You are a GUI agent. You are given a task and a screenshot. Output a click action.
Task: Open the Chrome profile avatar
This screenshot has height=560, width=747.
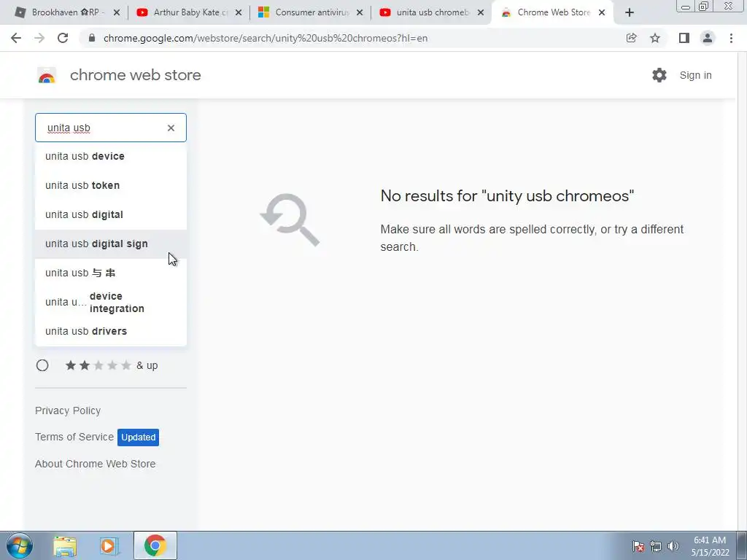708,38
